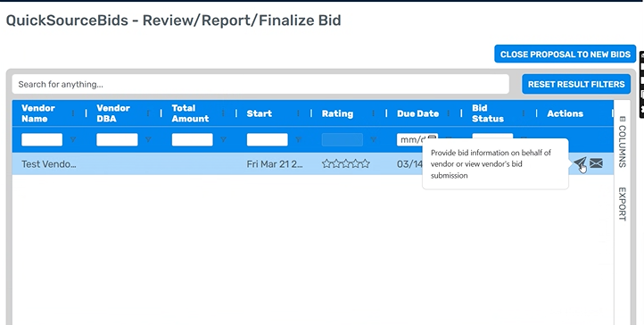This screenshot has height=325, width=644.
Task: Open Vendor Name column menu dots
Action: (x=73, y=113)
